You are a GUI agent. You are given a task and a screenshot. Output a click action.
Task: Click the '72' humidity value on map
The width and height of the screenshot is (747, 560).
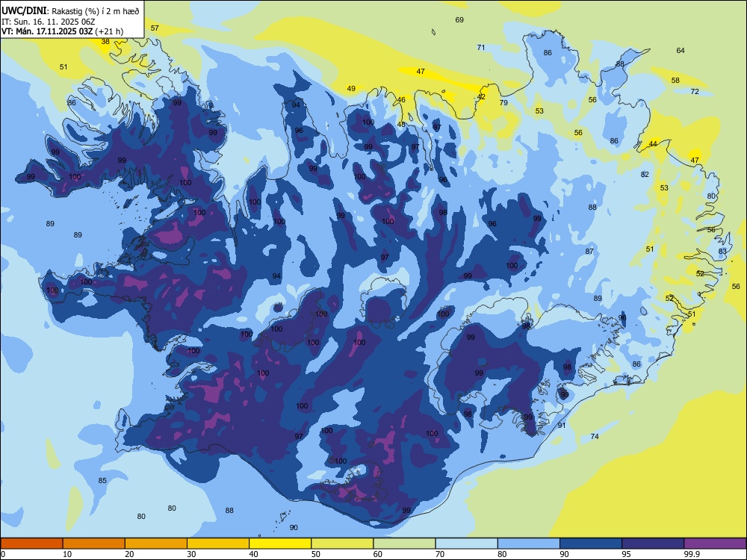coord(695,91)
